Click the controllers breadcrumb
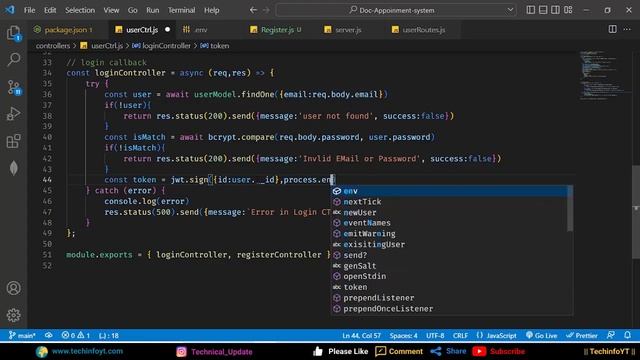This screenshot has height=360, width=640. click(53, 46)
